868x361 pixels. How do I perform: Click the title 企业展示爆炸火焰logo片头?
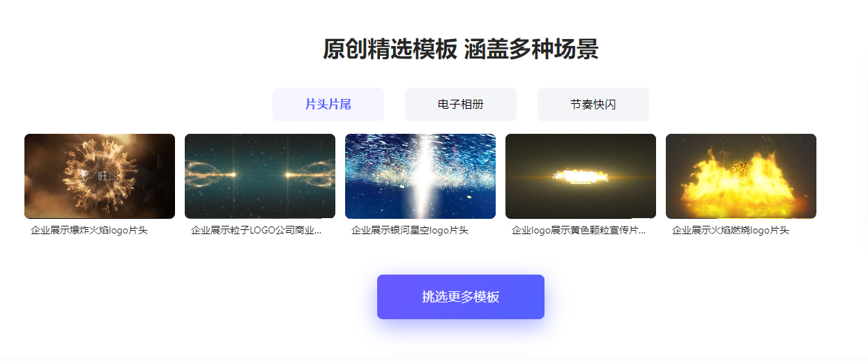pos(89,230)
